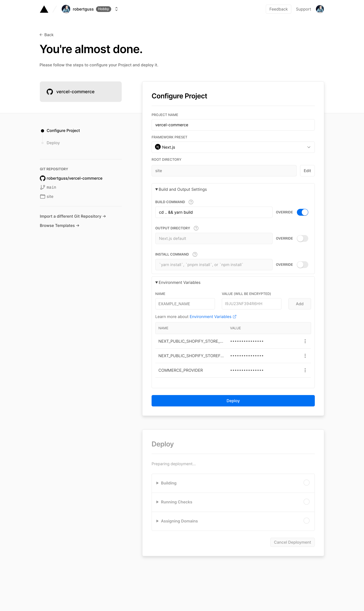The width and height of the screenshot is (364, 611).
Task: Click Edit for Root Directory
Action: point(307,171)
